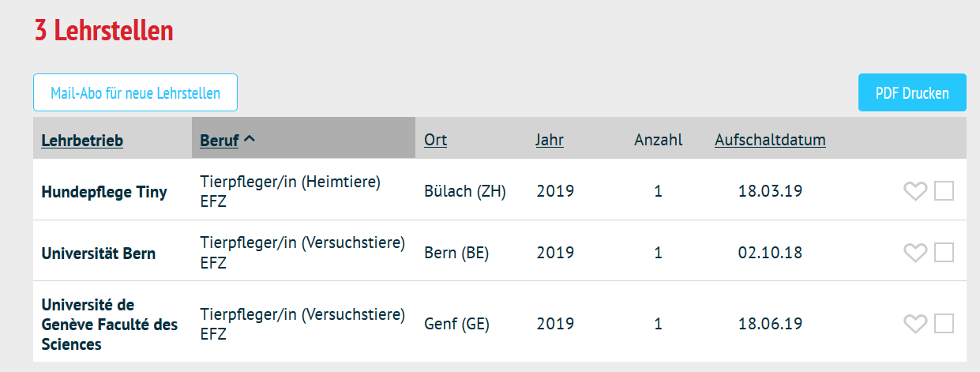Open Université de Genève Faculté des Sciences

pos(110,325)
